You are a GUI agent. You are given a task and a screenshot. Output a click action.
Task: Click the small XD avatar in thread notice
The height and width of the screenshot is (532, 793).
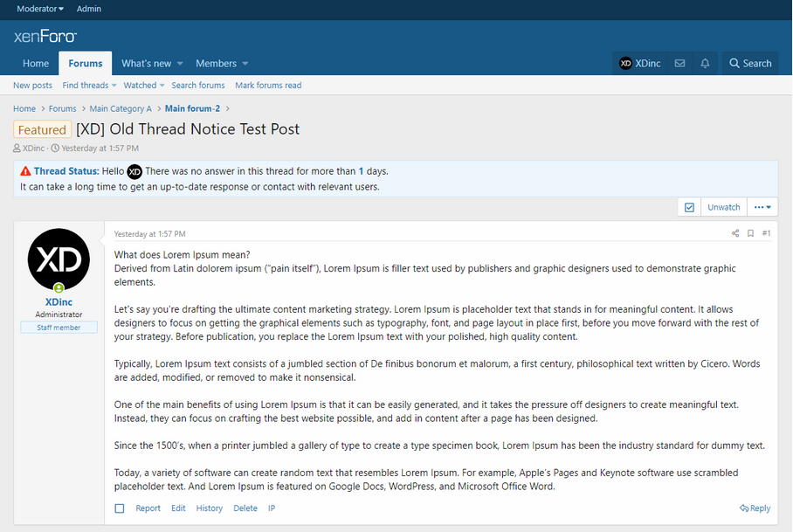[x=134, y=171]
